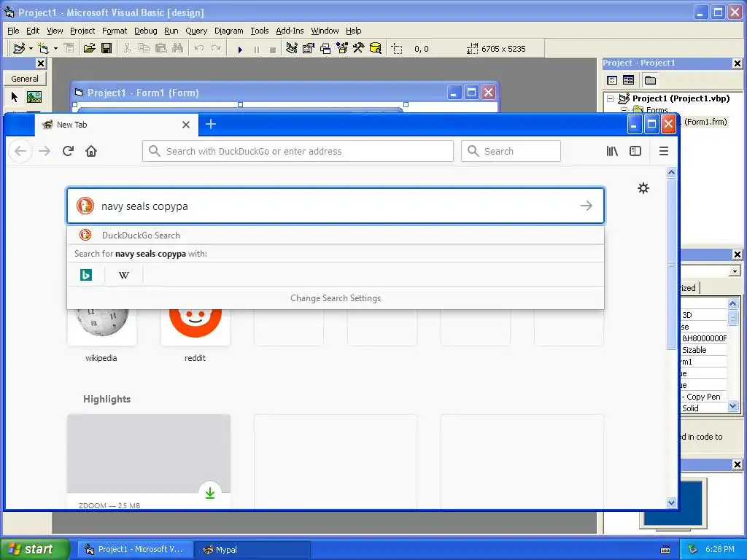Select the DuckDuckGo Search suggestion
747x560 pixels.
(336, 236)
